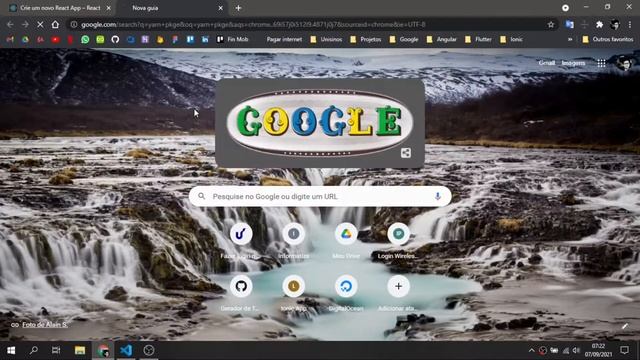Focus the Pesquise no Google search box
This screenshot has height=360, width=640.
tap(320, 196)
